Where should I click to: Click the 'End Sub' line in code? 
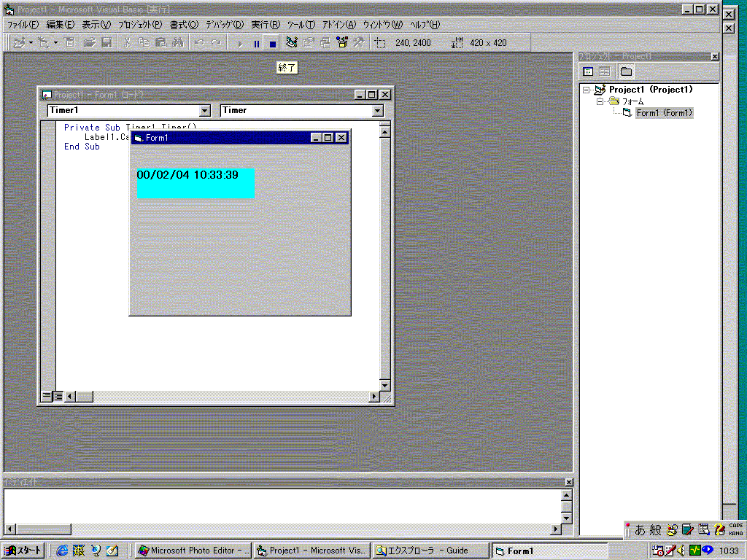click(x=82, y=147)
